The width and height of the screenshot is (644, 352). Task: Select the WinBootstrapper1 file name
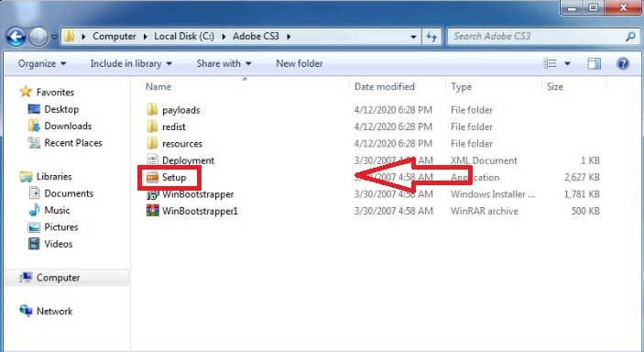tap(200, 211)
